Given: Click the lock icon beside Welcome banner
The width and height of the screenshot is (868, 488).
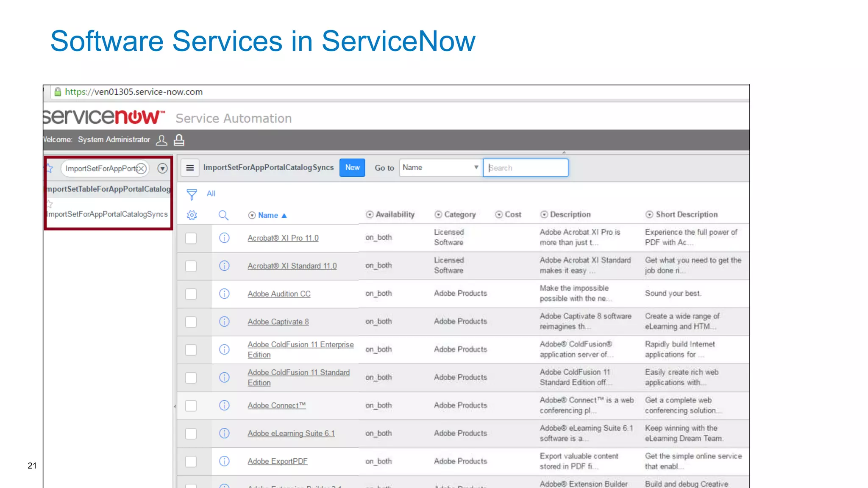Looking at the screenshot, I should (179, 140).
